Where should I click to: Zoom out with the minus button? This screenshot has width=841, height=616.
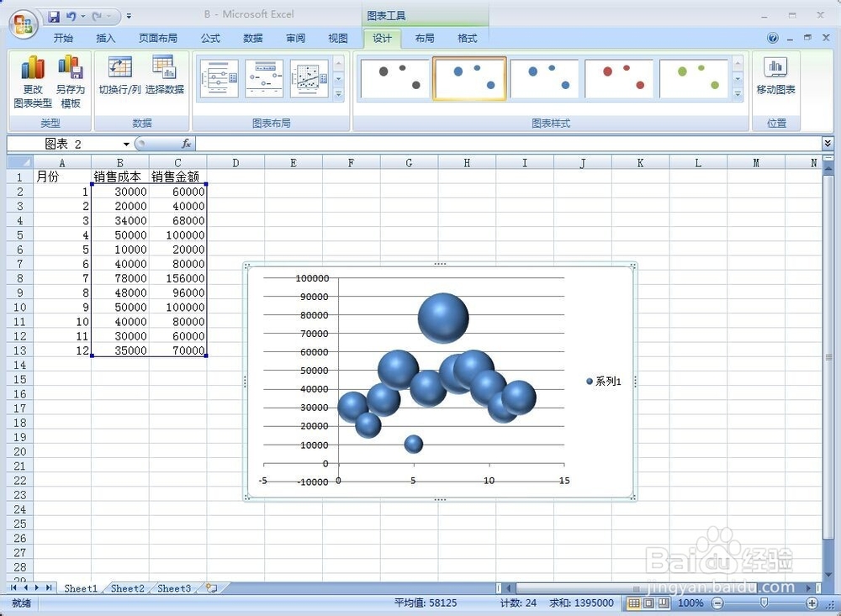717,603
